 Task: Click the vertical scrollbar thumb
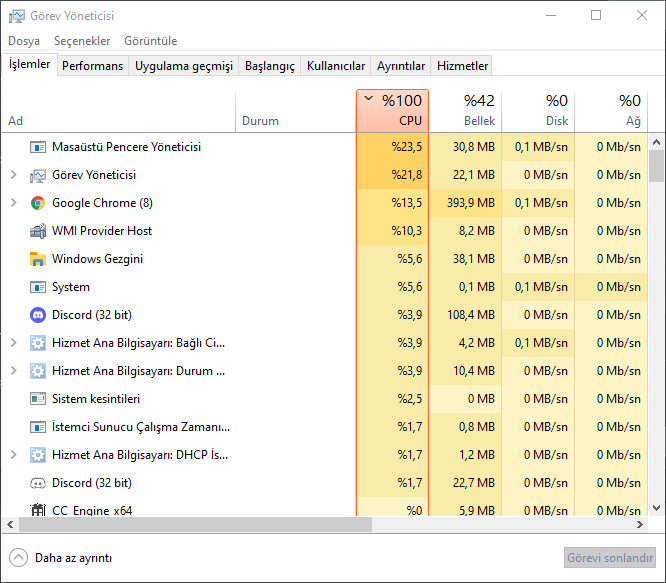656,166
